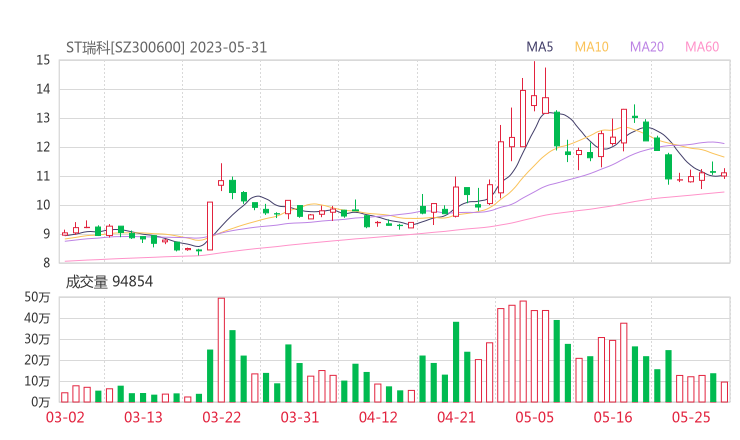Click the 04-12 date axis label
Screen dimensions: 740x440
(378, 417)
